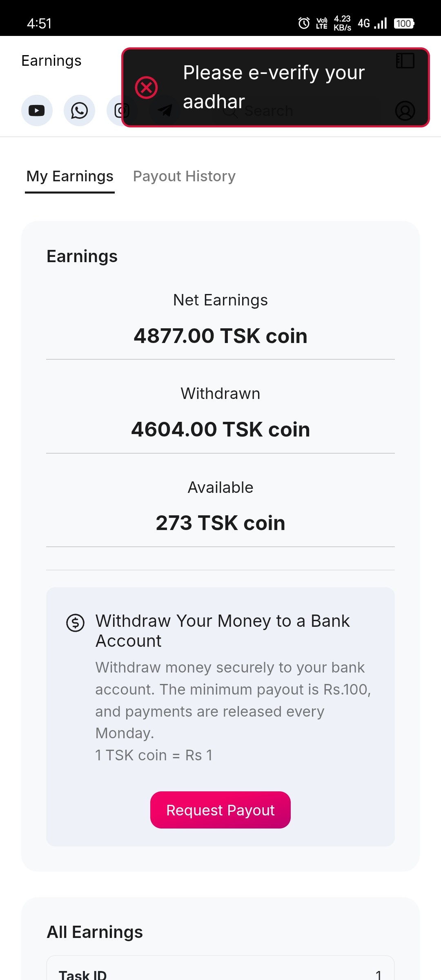Select the 4877.00 TSK coin net earnings value
The height and width of the screenshot is (980, 441).
pyautogui.click(x=220, y=336)
